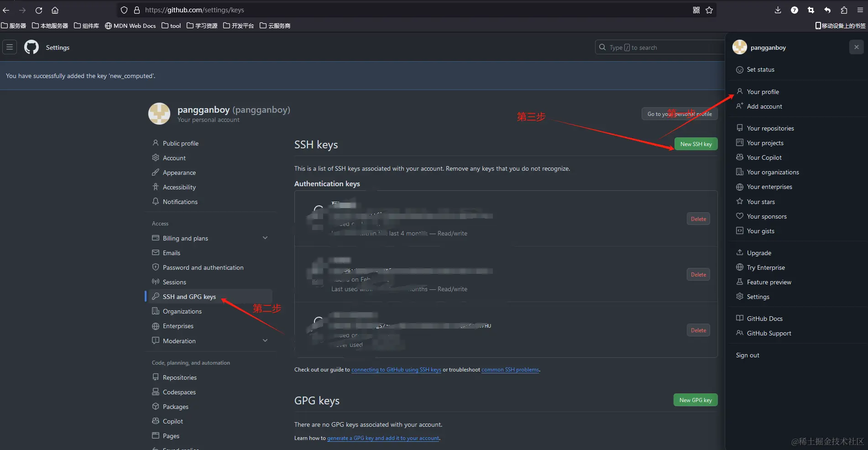868x450 pixels.
Task: Open Accessibility settings
Action: coord(179,187)
